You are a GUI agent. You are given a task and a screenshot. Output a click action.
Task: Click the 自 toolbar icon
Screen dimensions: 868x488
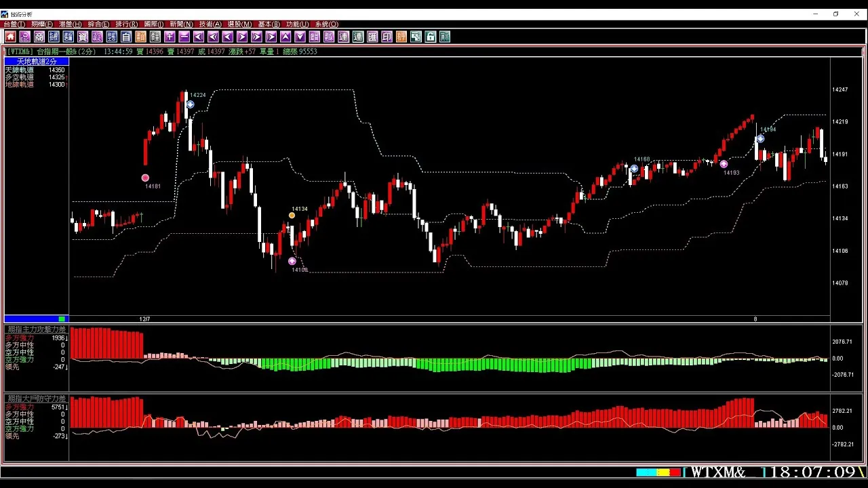click(126, 37)
